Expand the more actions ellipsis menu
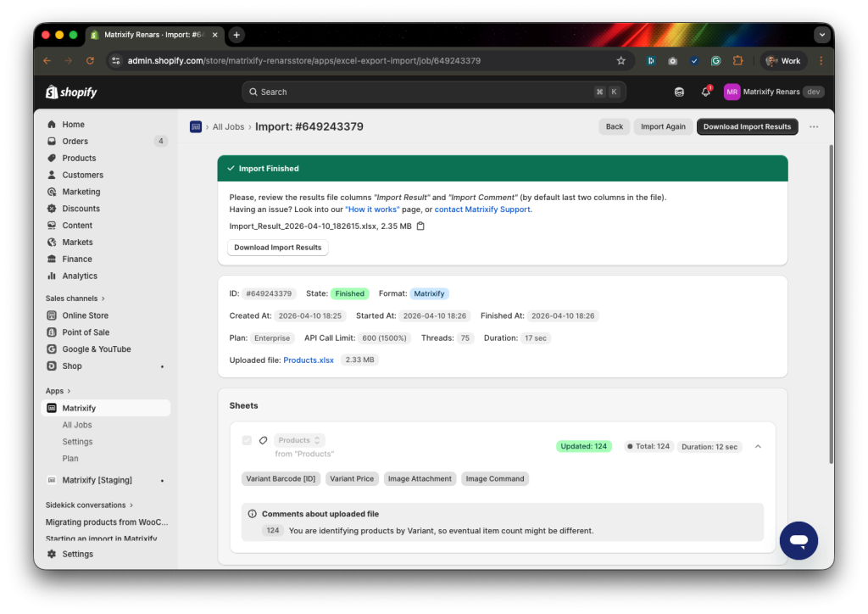 click(813, 126)
